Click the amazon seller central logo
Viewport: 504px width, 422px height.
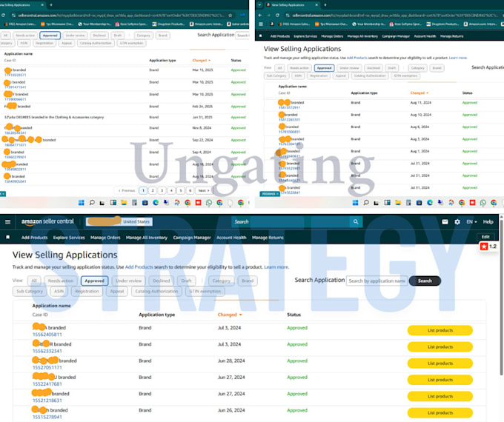tap(47, 221)
